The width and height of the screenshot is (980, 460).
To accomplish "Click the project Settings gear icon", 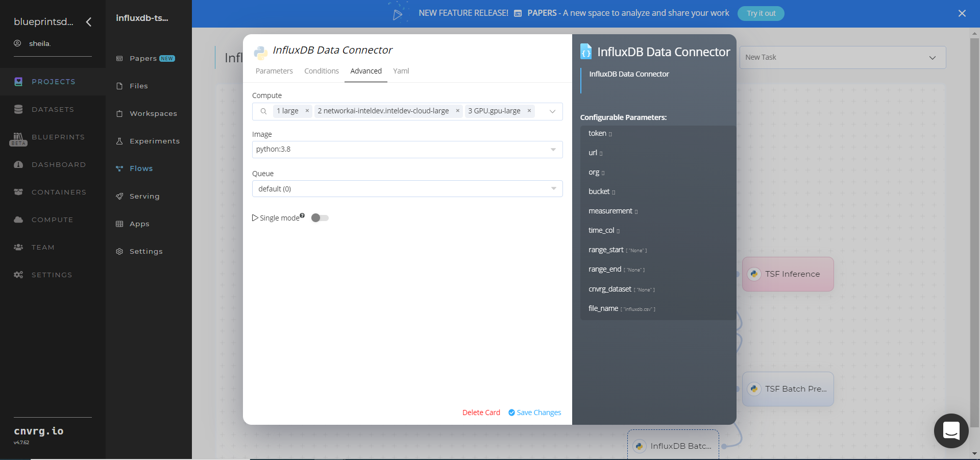I will [119, 251].
